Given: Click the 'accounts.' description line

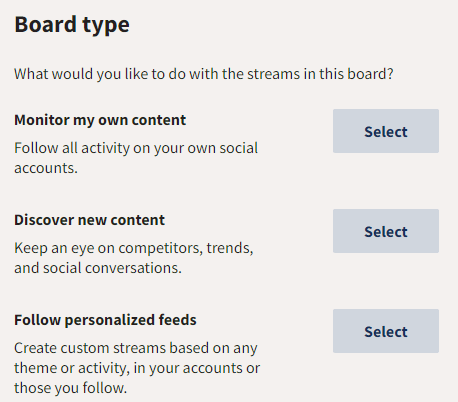Looking at the screenshot, I should tap(46, 168).
